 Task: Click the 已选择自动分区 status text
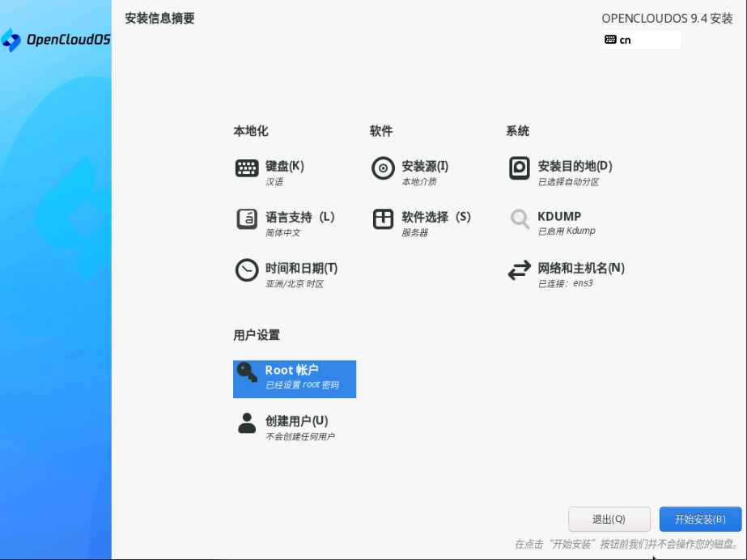[568, 182]
